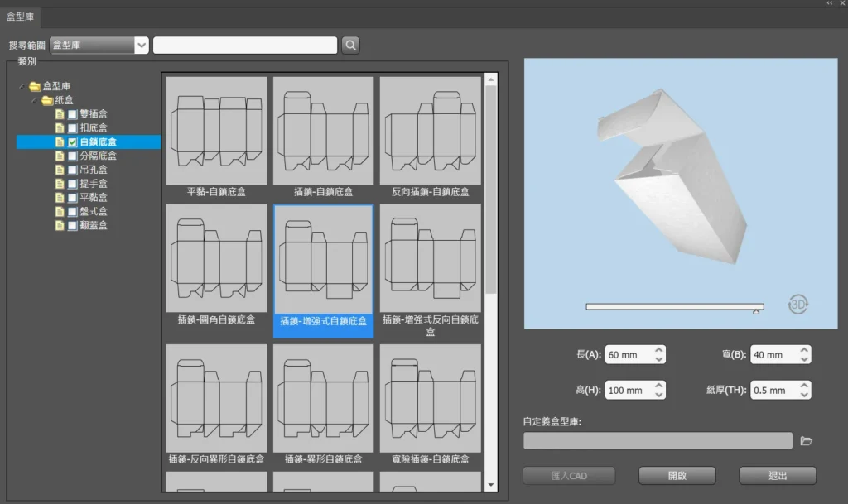
Task: Click the 退出 button
Action: (x=777, y=476)
